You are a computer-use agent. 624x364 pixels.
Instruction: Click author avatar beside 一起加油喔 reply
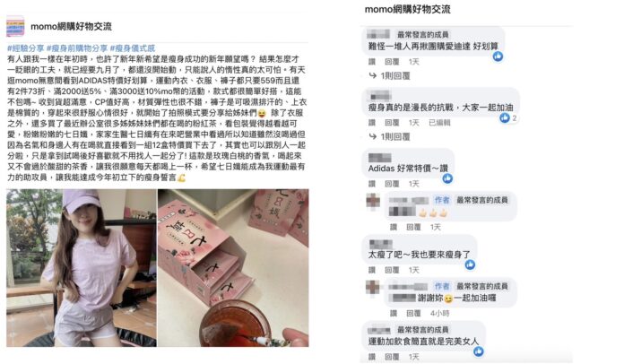[373, 287]
